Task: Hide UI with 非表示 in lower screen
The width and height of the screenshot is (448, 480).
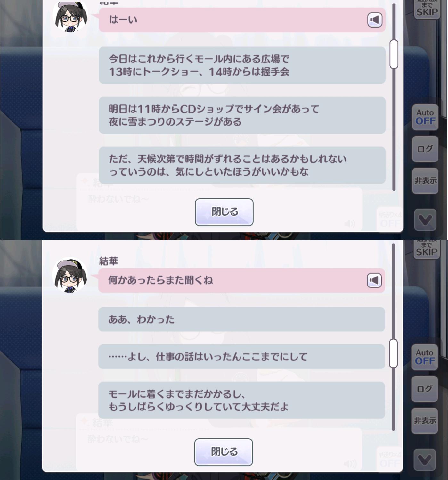Action: pos(425,420)
